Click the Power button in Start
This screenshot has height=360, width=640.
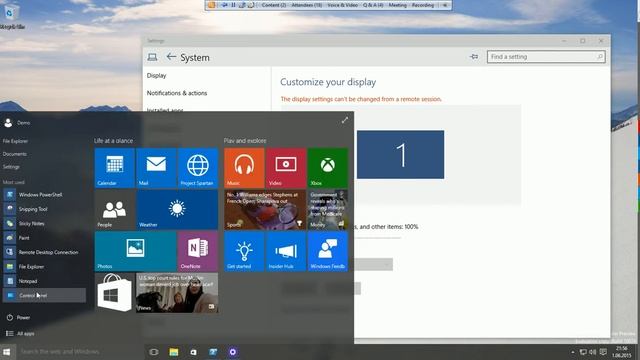18,317
